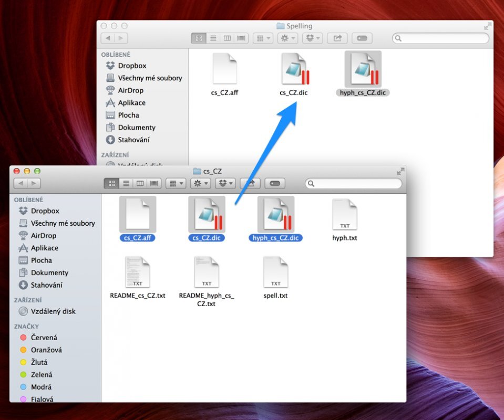
Task: Select icon view in Spelling window toolbar
Action: [x=199, y=38]
